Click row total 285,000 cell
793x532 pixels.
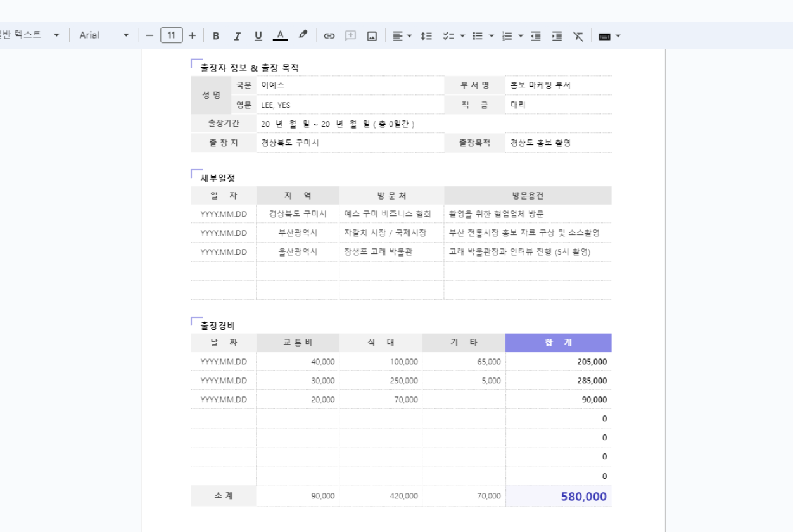coord(559,381)
